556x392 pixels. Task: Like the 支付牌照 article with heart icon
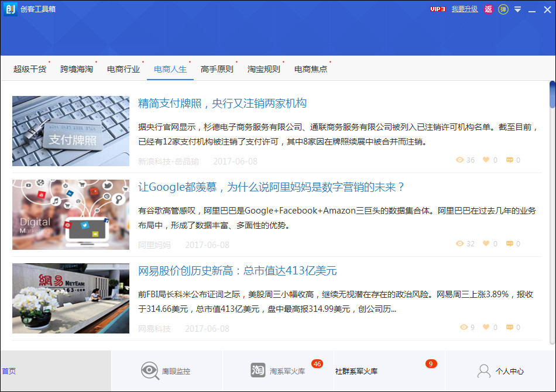click(x=486, y=160)
